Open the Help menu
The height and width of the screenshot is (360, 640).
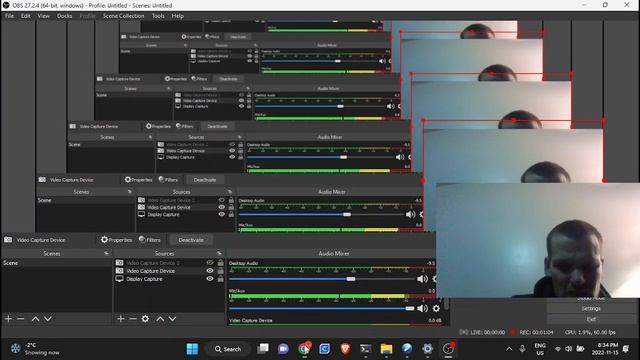(178, 16)
